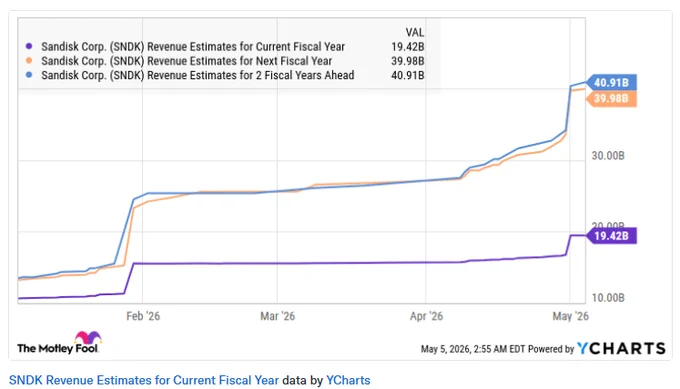Open the SNDK Revenue Estimates for Current Fiscal Year link

coord(144,380)
